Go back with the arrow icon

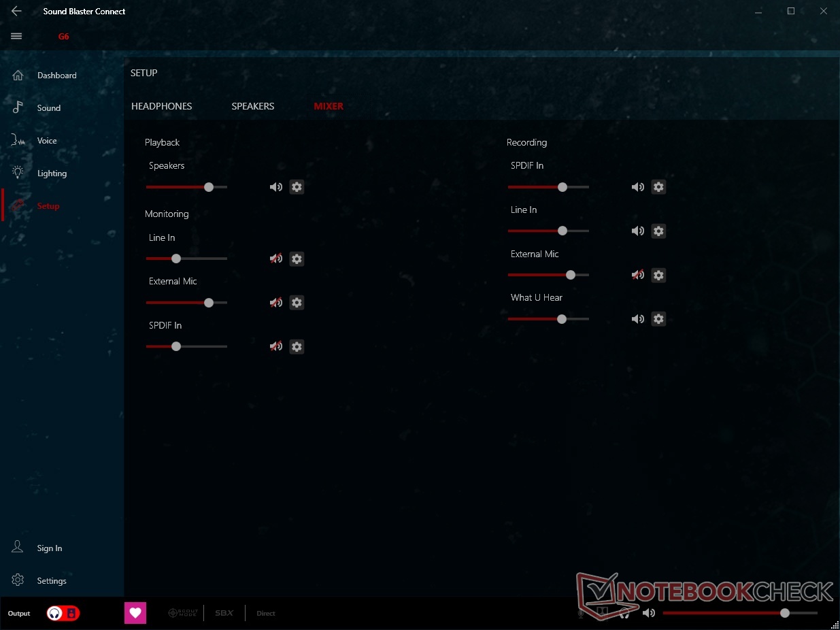pos(16,11)
